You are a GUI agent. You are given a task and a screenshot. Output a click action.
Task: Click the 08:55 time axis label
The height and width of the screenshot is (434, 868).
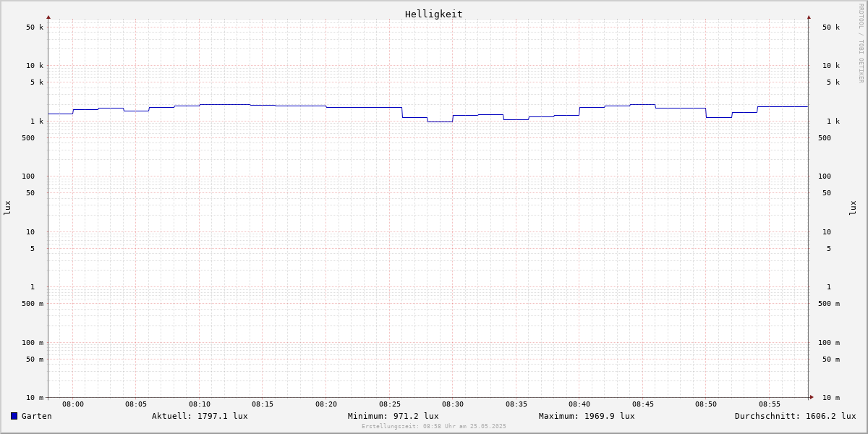click(x=770, y=404)
